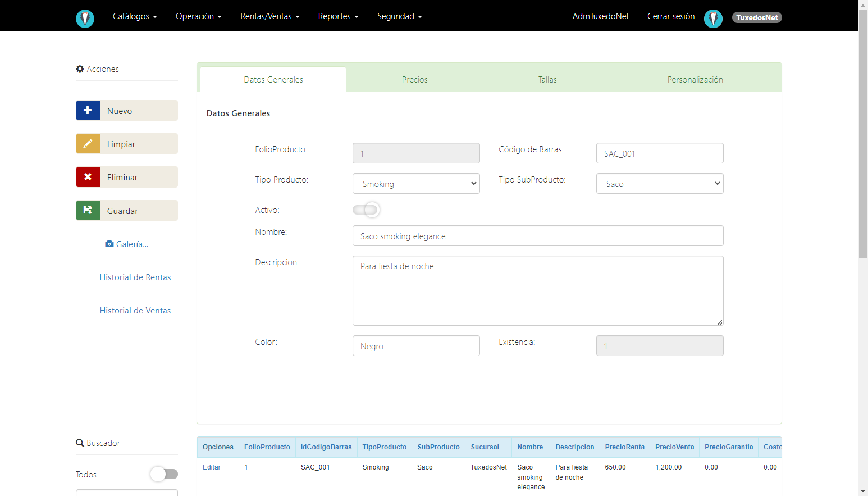868x496 pixels.
Task: Click the yellow pencil icon for Limpiar
Action: [x=88, y=144]
